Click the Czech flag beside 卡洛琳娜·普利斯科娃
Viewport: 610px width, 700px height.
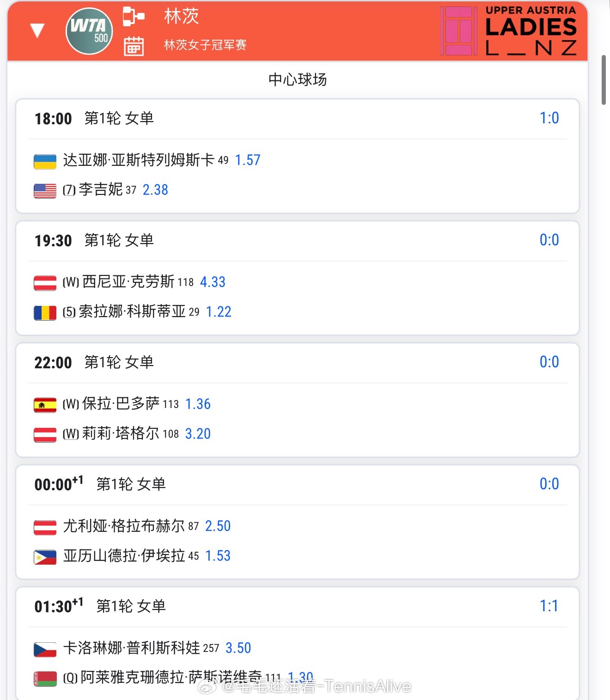(x=45, y=650)
